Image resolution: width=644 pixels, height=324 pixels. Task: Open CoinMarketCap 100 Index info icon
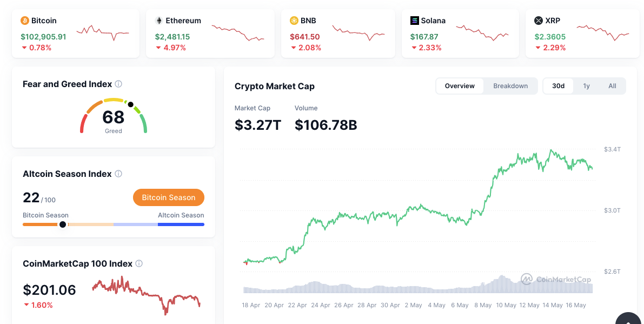pyautogui.click(x=139, y=263)
